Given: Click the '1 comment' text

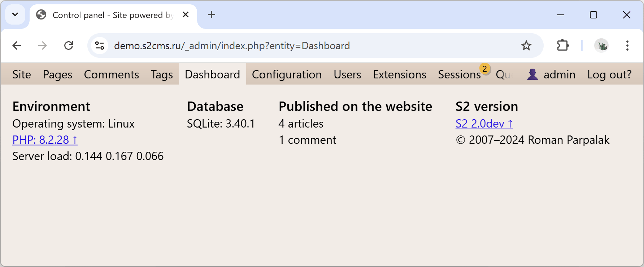Looking at the screenshot, I should tap(308, 140).
